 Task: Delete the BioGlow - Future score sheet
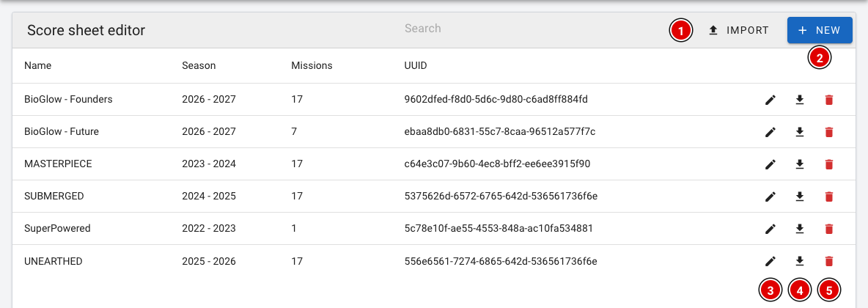[x=828, y=132]
